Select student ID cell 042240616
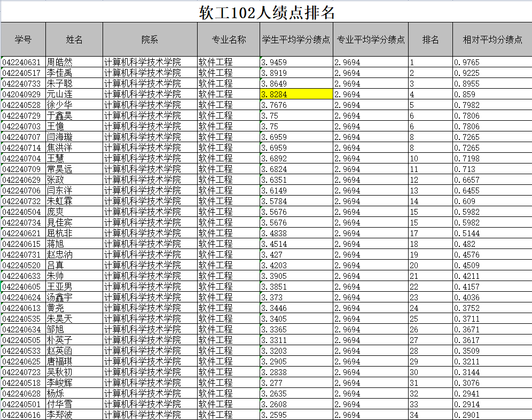The height and width of the screenshot is (420, 532). tap(23, 415)
